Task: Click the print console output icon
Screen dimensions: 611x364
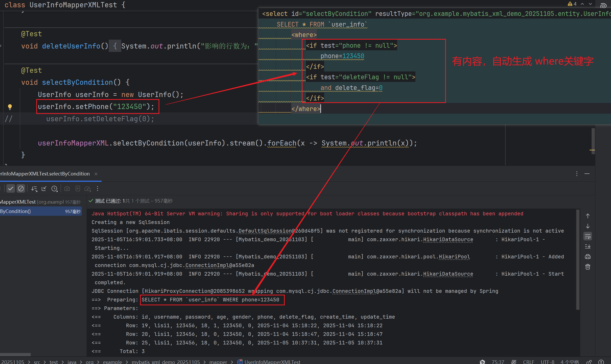Action: pyautogui.click(x=588, y=257)
